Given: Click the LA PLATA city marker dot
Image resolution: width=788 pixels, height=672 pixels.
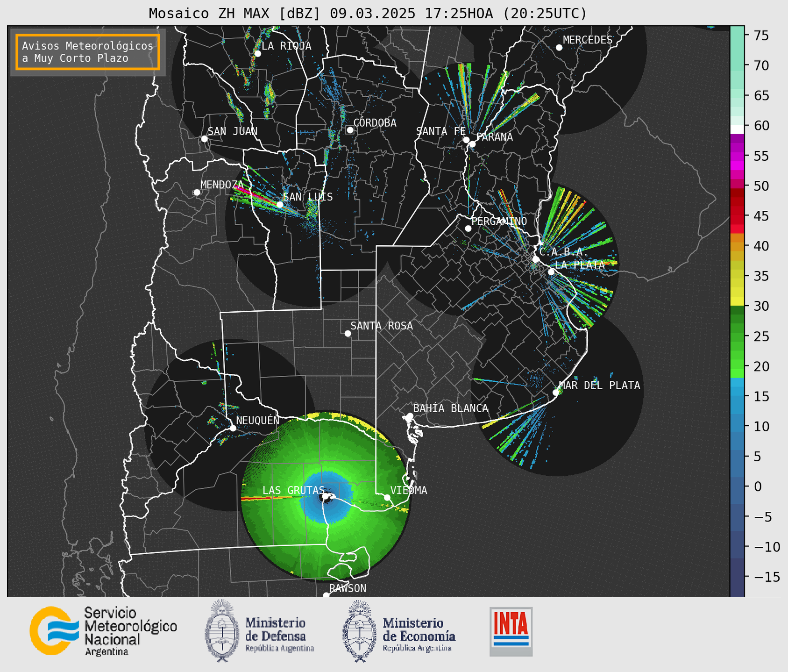Looking at the screenshot, I should point(551,272).
